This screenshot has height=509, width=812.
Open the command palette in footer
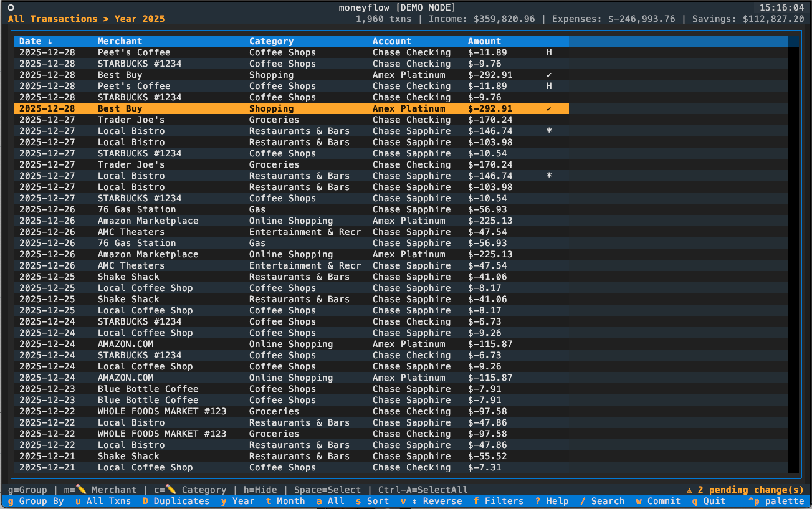coord(776,501)
